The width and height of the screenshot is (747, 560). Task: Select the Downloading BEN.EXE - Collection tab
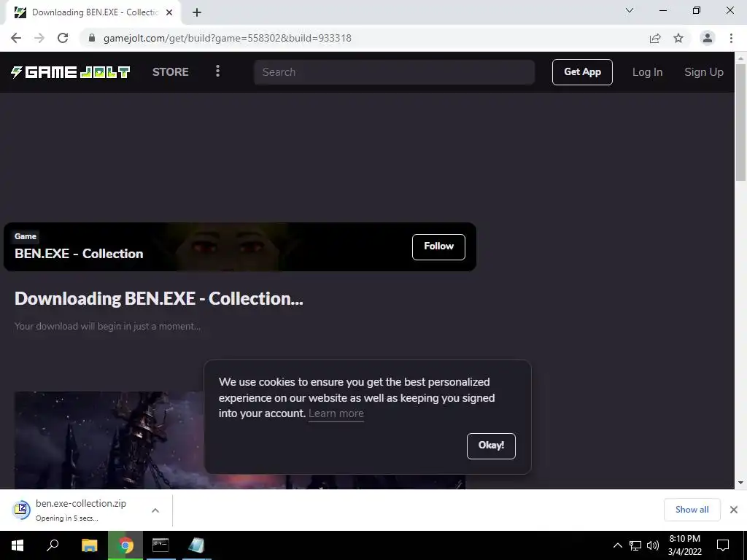(93, 12)
